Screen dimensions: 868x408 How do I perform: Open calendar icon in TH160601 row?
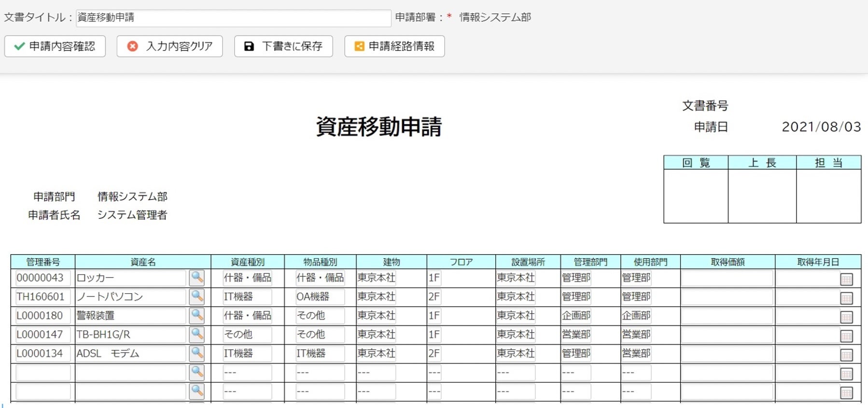click(846, 298)
